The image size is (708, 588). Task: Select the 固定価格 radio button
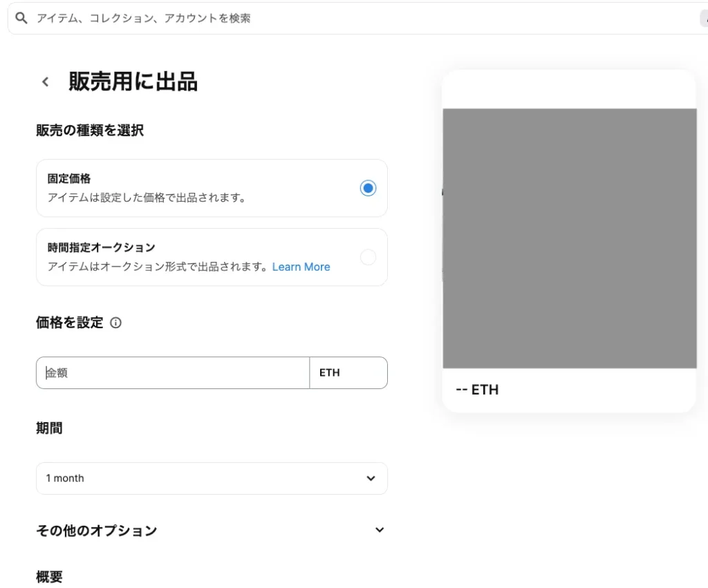click(x=368, y=188)
